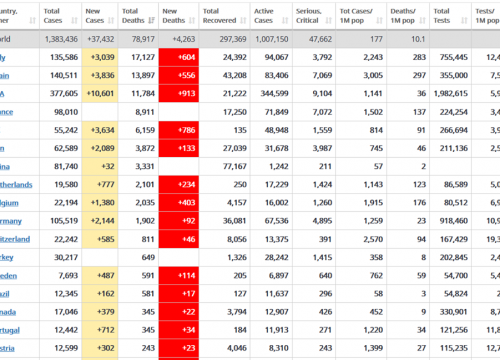Viewport: 500px width, 360px height.
Task: Click the Total Tests header label
Action: click(442, 16)
